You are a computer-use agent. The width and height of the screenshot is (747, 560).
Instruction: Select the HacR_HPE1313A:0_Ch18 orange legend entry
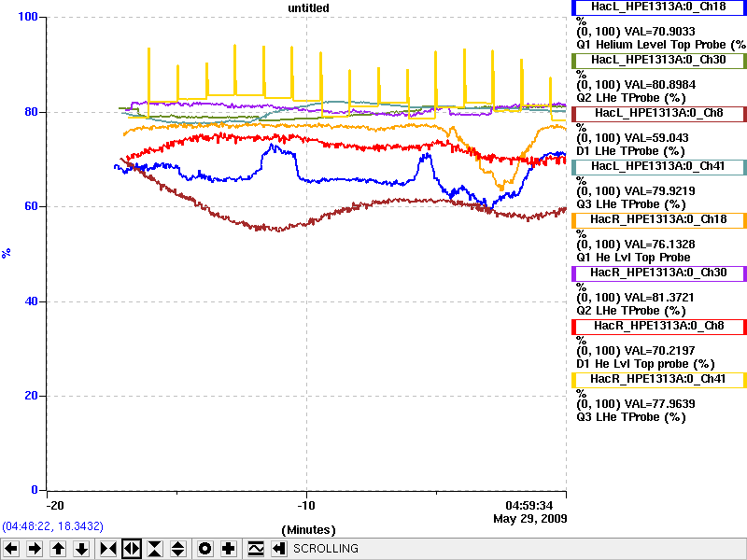658,220
